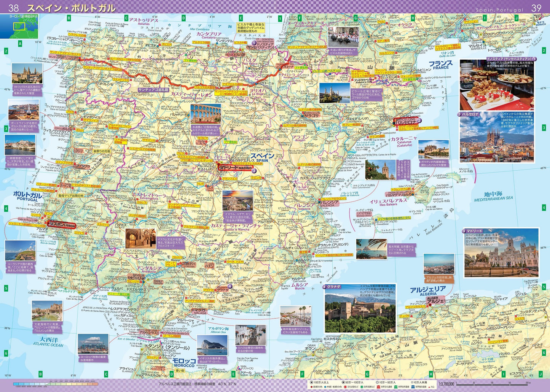Click green grid marker B at top
Viewport: 550px width, 392px height.
click(x=69, y=18)
